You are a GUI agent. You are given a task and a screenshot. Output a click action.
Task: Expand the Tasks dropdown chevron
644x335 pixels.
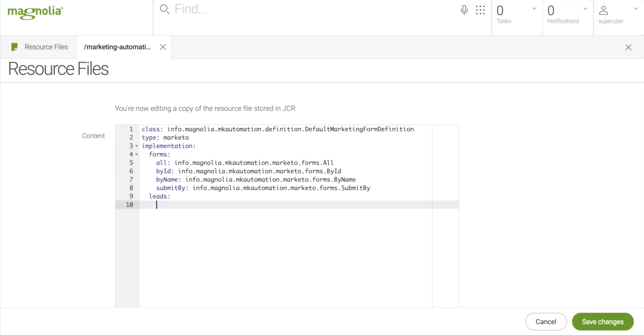(x=534, y=8)
